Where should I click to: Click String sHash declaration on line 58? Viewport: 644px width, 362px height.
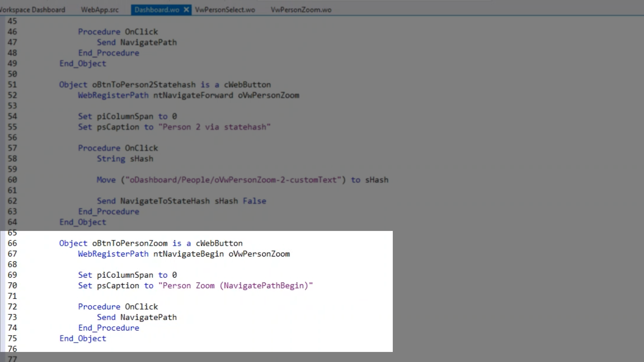pos(125,159)
